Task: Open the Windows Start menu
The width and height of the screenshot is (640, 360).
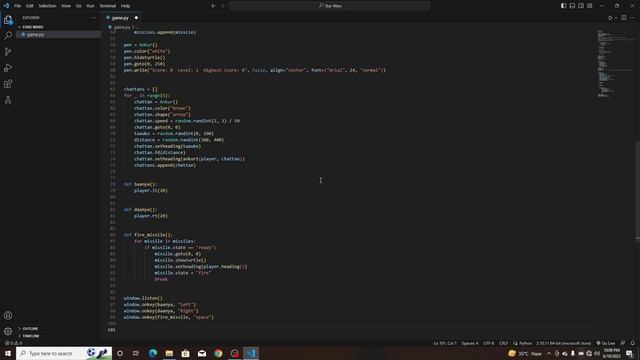Action: pyautogui.click(x=8, y=353)
